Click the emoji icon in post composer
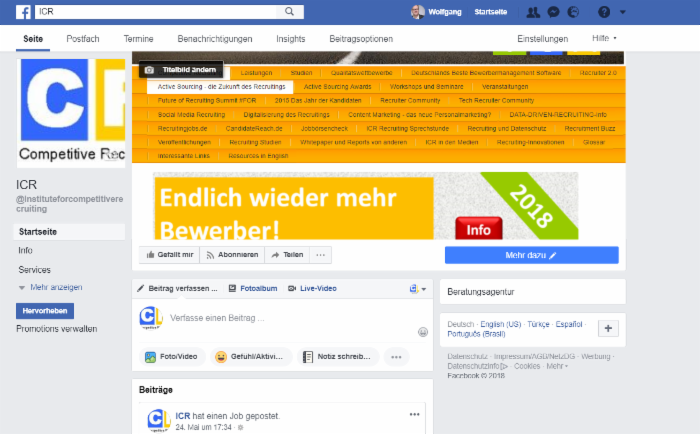Viewport: 700px width, 434px height. click(423, 332)
